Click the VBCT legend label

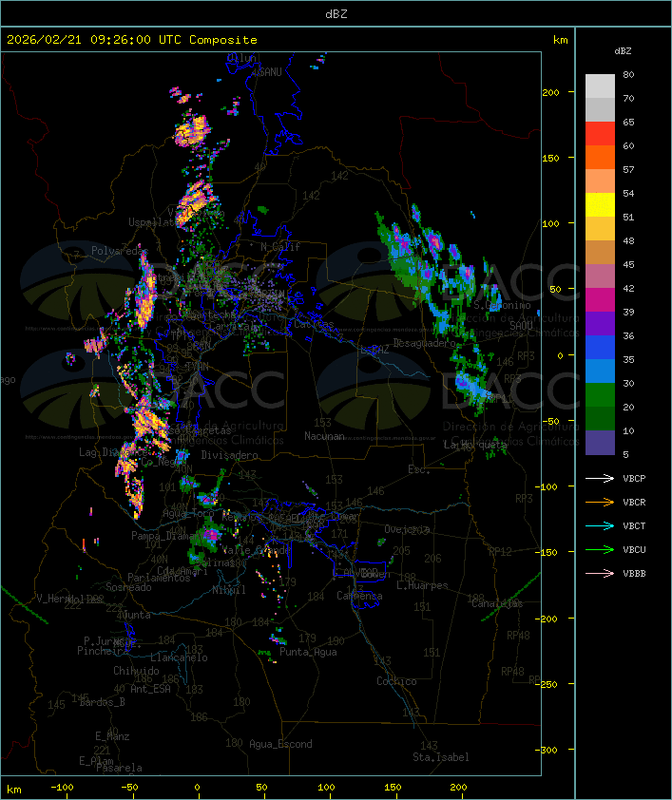(x=634, y=526)
